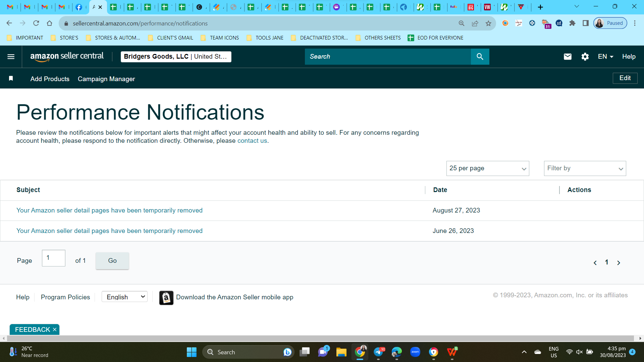Reload the page with the refresh icon

tap(36, 23)
